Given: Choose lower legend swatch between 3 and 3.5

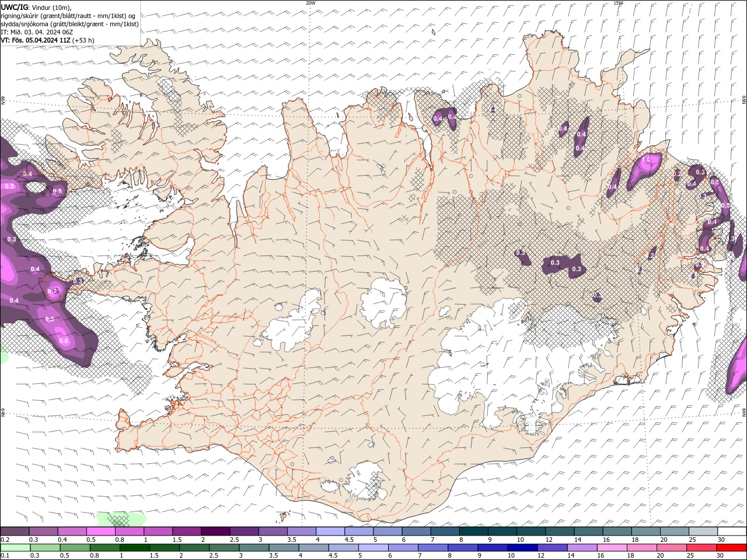Looking at the screenshot, I should (253, 548).
